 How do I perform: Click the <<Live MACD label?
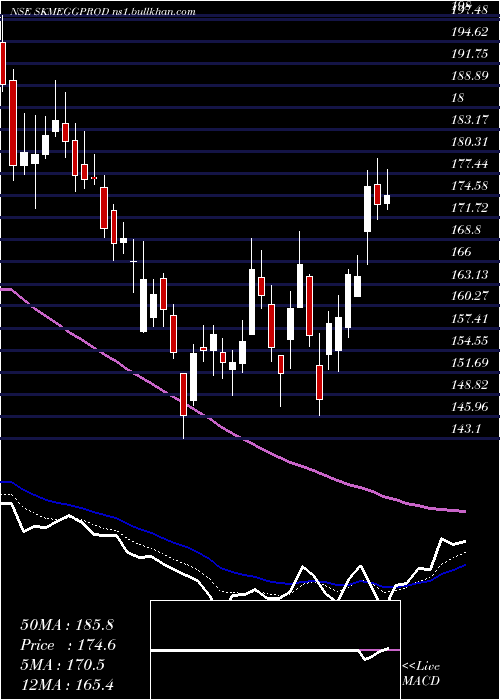pyautogui.click(x=421, y=673)
